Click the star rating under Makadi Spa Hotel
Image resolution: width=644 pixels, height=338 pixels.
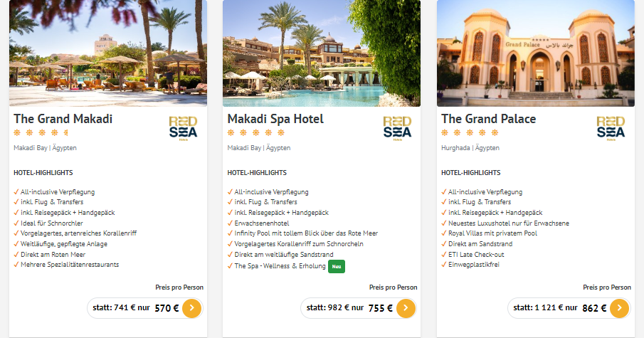tap(256, 132)
